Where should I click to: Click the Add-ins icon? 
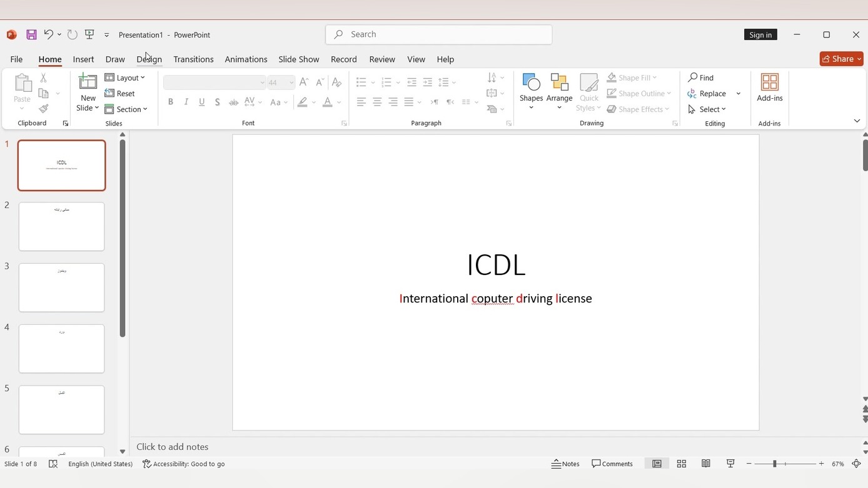click(769, 82)
